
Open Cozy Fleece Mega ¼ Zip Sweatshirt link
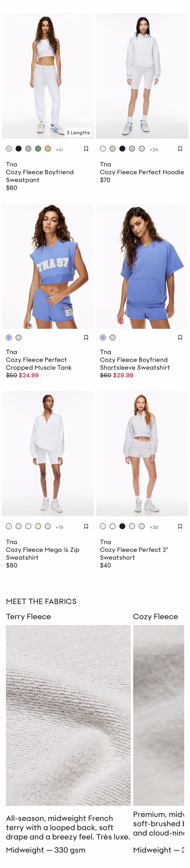pyautogui.click(x=43, y=554)
